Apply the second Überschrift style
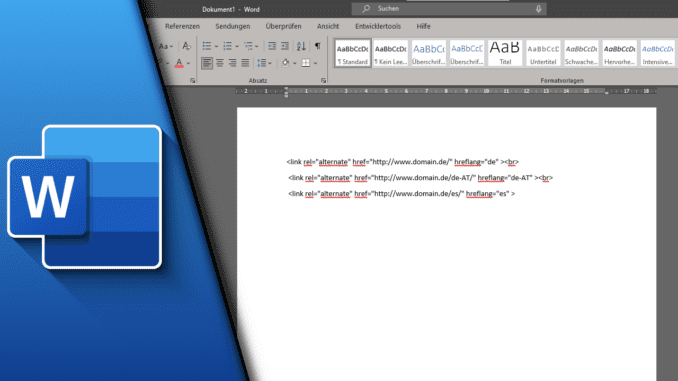This screenshot has height=381, width=678. click(x=467, y=53)
